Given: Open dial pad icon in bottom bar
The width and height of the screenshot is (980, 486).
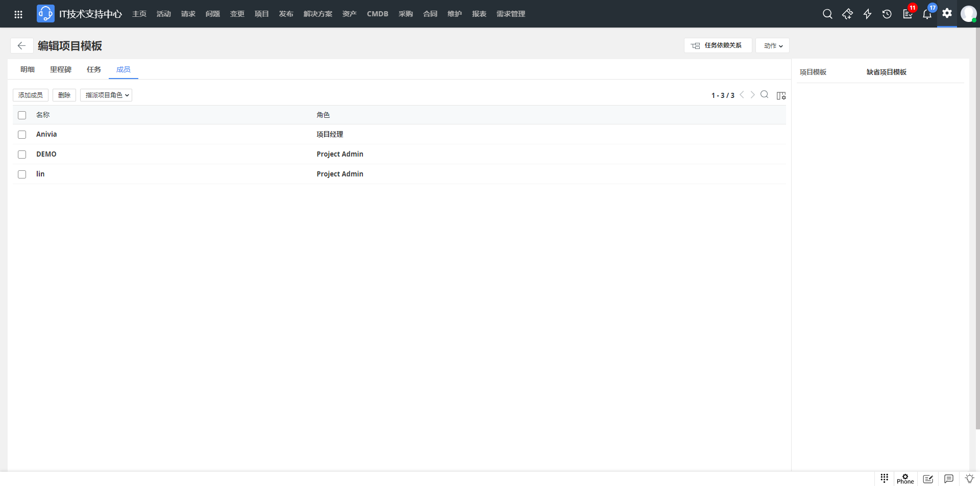Looking at the screenshot, I should coord(885,478).
